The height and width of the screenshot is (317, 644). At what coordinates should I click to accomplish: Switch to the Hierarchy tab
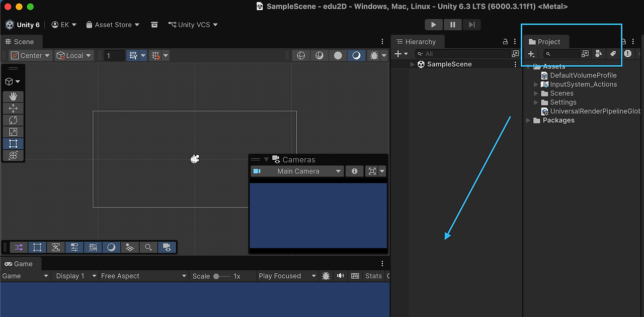point(417,42)
